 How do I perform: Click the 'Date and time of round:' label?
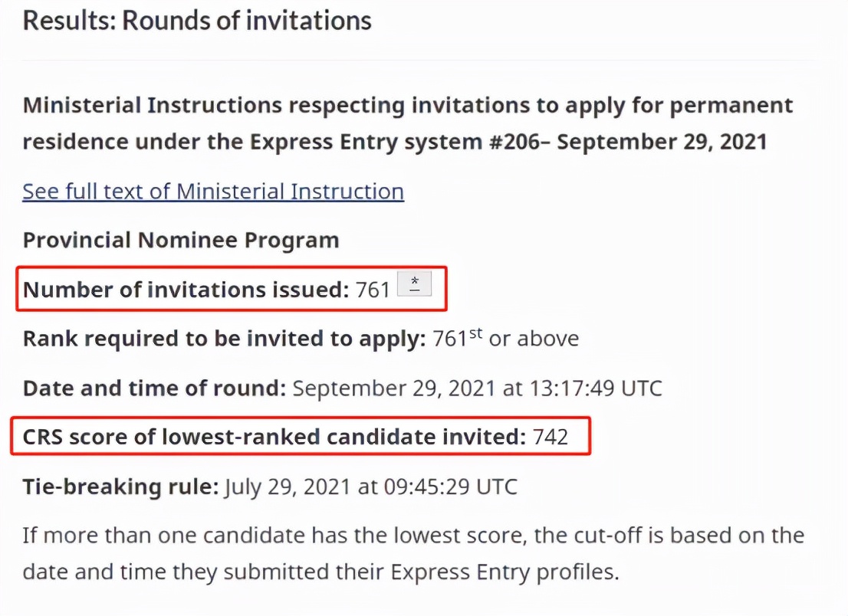[154, 388]
